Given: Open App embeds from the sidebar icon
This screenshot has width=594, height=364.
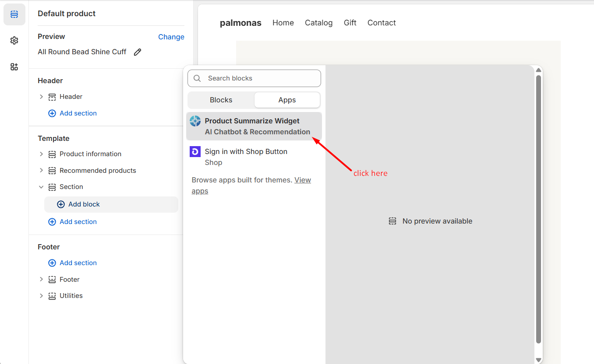Looking at the screenshot, I should [14, 66].
